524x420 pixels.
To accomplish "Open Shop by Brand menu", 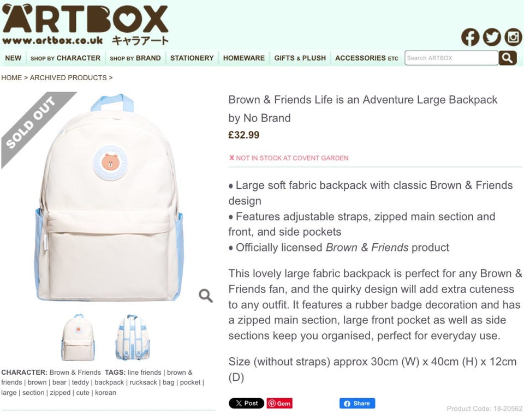I will coord(135,58).
